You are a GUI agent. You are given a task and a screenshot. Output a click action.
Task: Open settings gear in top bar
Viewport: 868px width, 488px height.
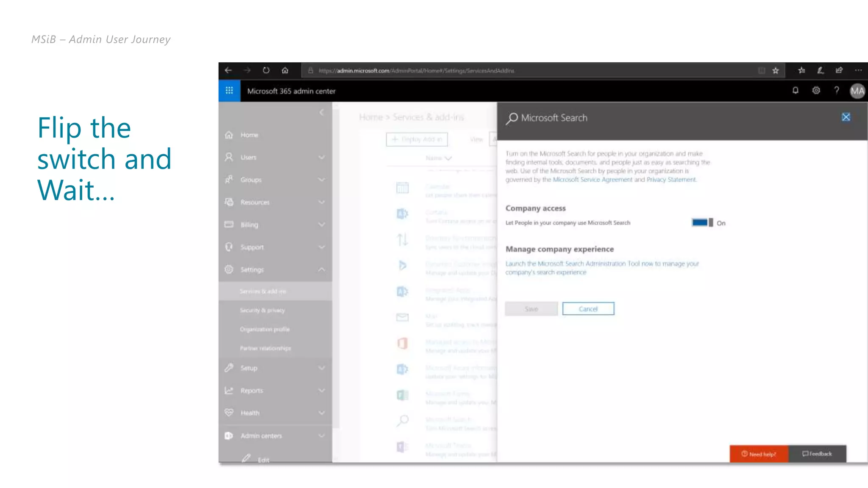(816, 90)
